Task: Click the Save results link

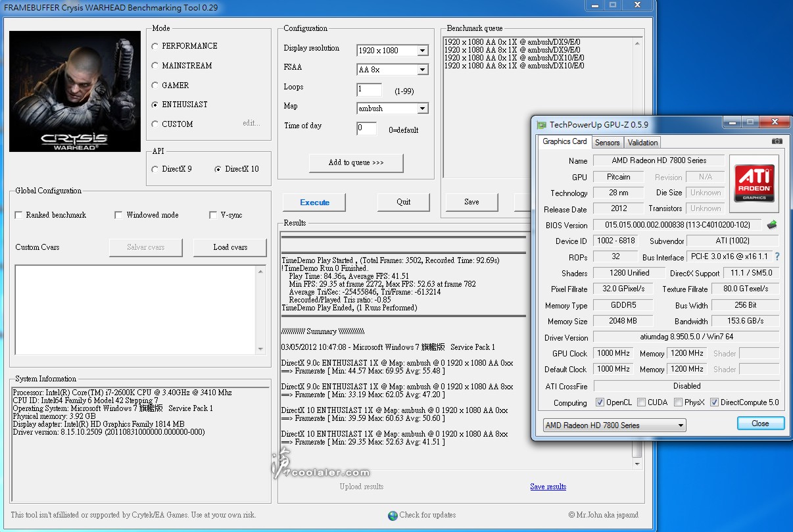Action: (x=548, y=487)
